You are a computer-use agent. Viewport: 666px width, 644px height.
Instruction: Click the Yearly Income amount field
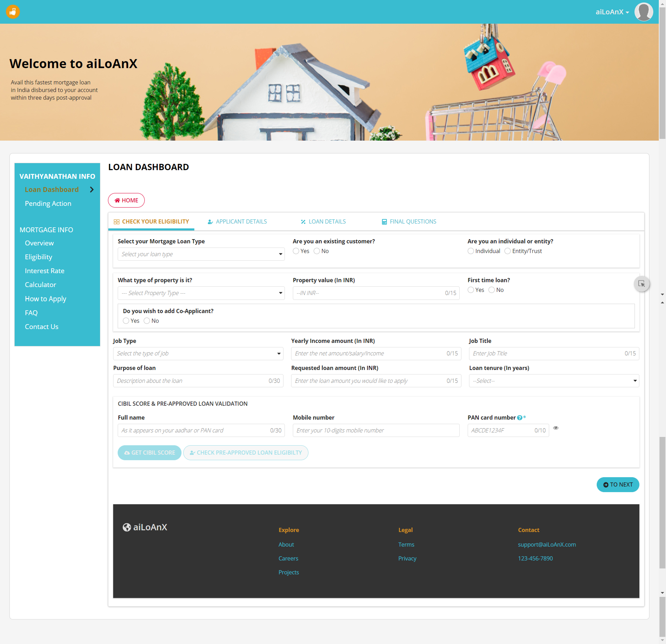pos(376,353)
